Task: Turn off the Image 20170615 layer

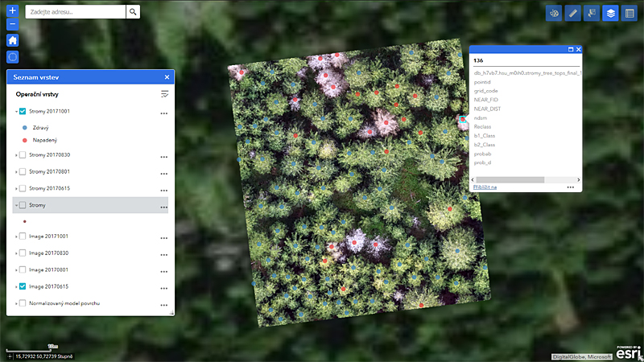Action: tap(23, 286)
